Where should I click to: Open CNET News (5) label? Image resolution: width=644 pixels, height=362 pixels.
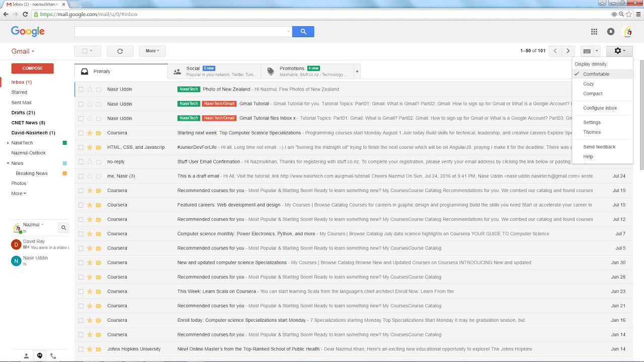[28, 123]
